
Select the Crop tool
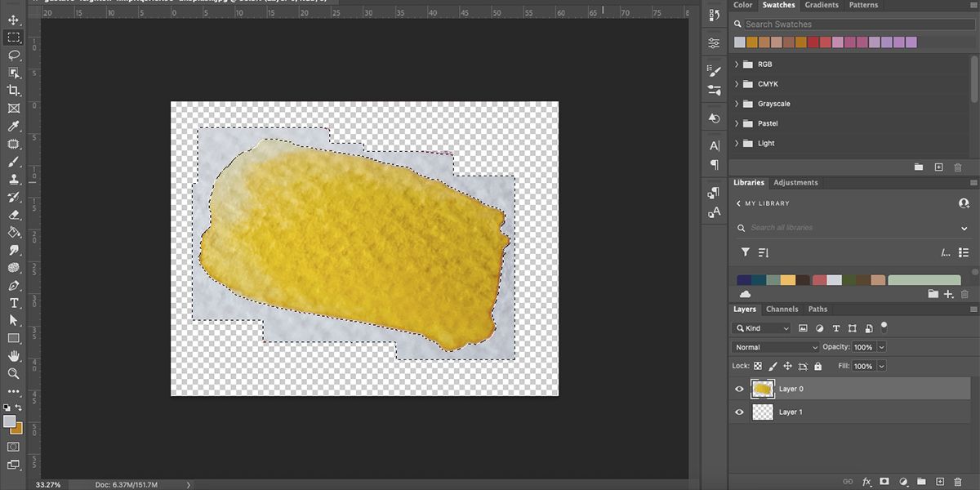[x=13, y=90]
